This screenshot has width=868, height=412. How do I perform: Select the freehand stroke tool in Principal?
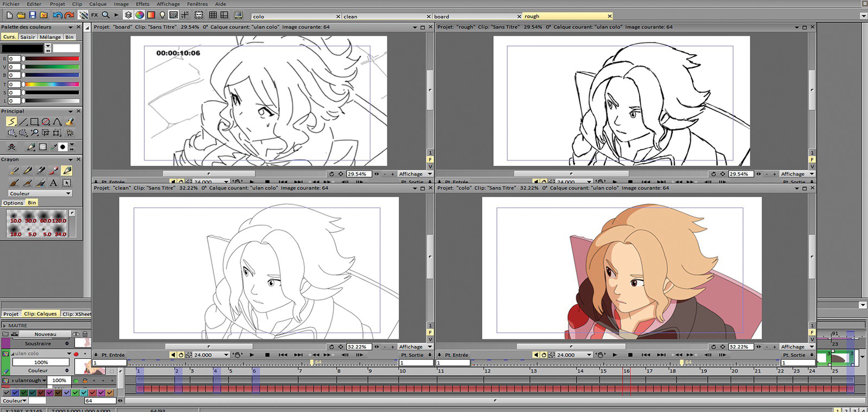point(11,121)
